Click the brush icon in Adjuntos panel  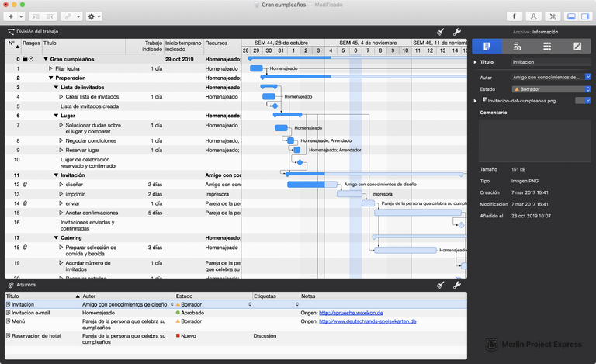click(x=440, y=285)
